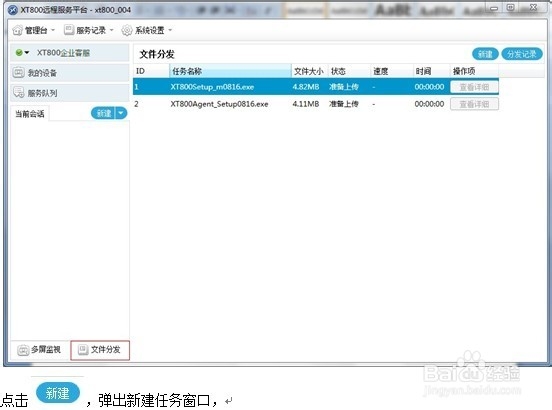Expand the green online status dropdown

[22, 53]
